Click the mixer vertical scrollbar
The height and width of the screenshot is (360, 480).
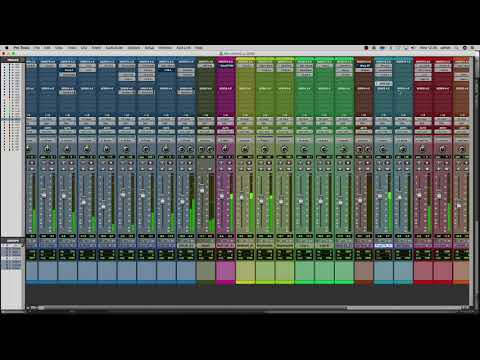(472, 180)
